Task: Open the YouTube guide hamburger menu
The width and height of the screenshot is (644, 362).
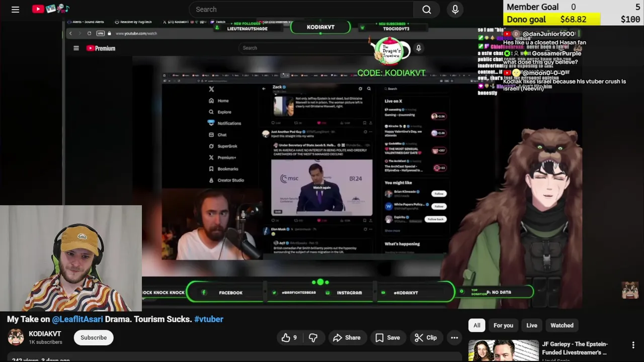Action: click(x=15, y=10)
